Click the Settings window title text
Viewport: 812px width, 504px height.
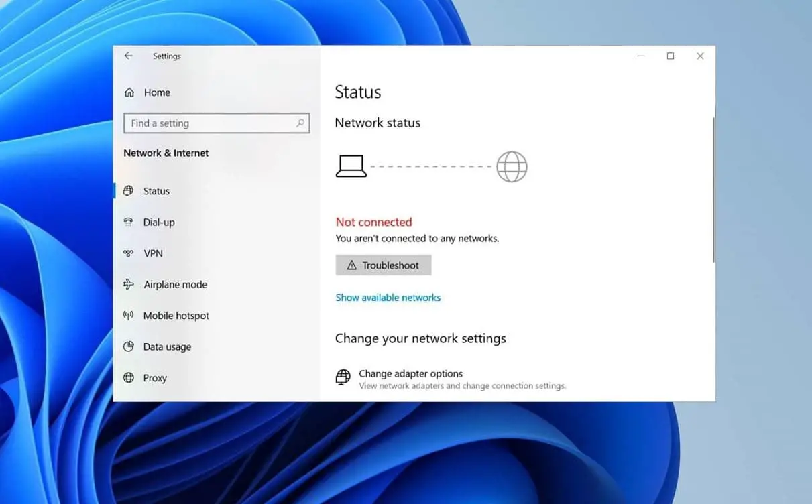[x=167, y=56]
